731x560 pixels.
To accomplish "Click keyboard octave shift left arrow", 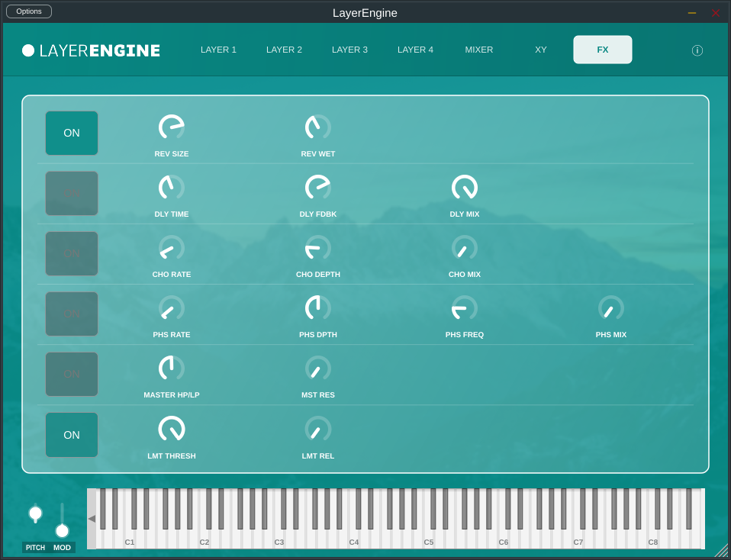I will point(92,519).
